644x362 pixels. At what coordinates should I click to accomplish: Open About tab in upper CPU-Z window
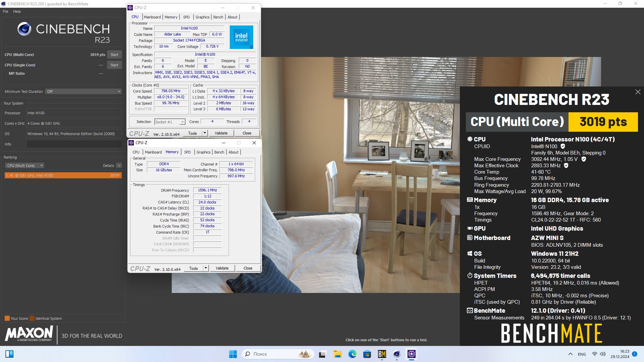point(232,17)
